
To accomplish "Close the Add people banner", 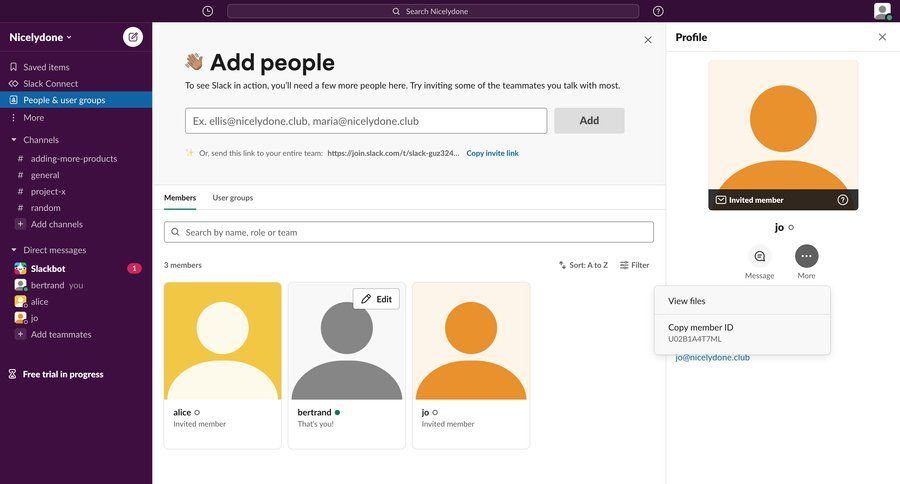I will 647,40.
